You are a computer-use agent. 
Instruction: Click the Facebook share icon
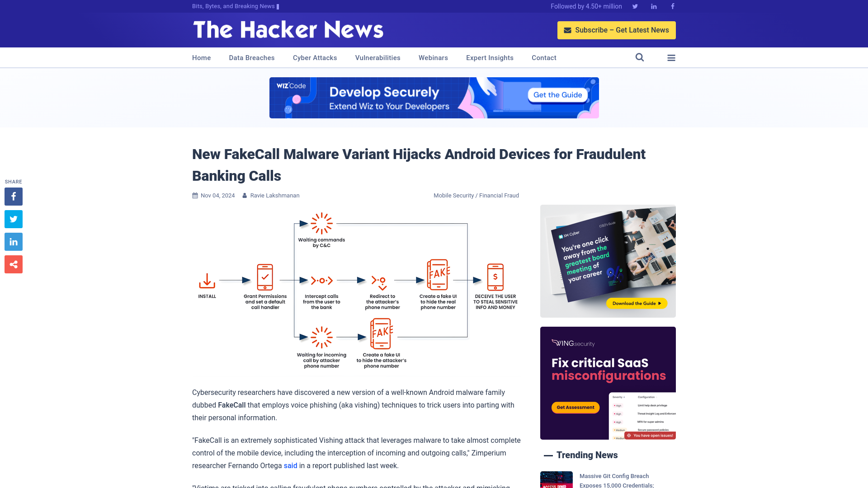13,197
